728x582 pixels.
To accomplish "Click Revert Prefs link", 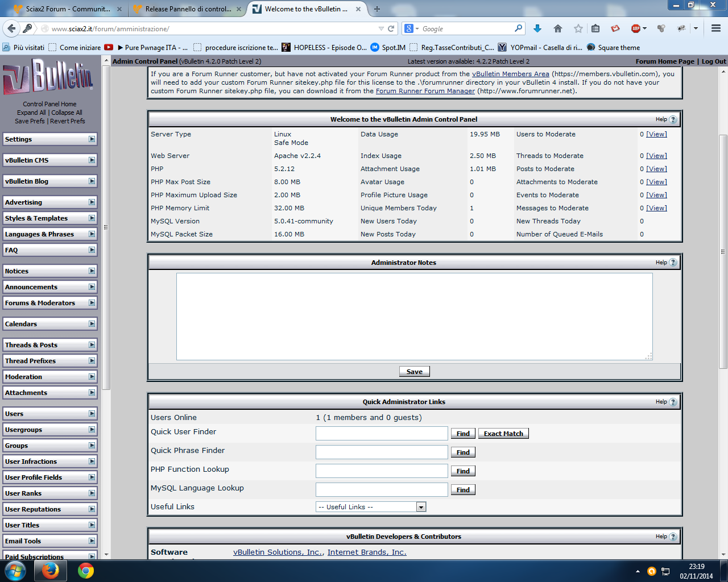I will click(x=68, y=121).
